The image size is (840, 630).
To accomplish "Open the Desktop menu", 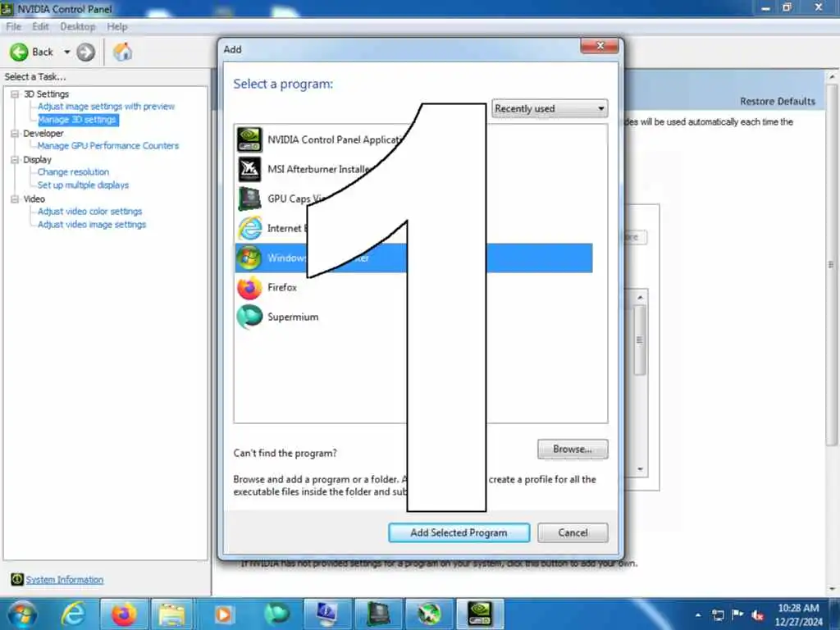I will coord(78,27).
